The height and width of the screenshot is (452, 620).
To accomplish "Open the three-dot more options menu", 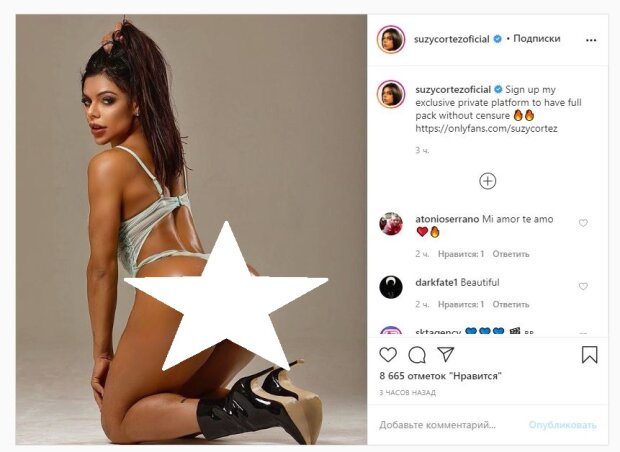I will pos(591,40).
